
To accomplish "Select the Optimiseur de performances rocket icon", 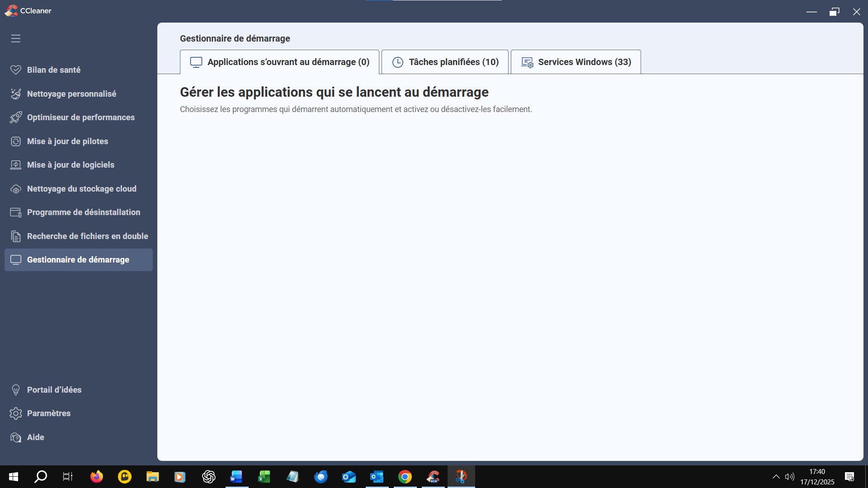I will tap(16, 117).
